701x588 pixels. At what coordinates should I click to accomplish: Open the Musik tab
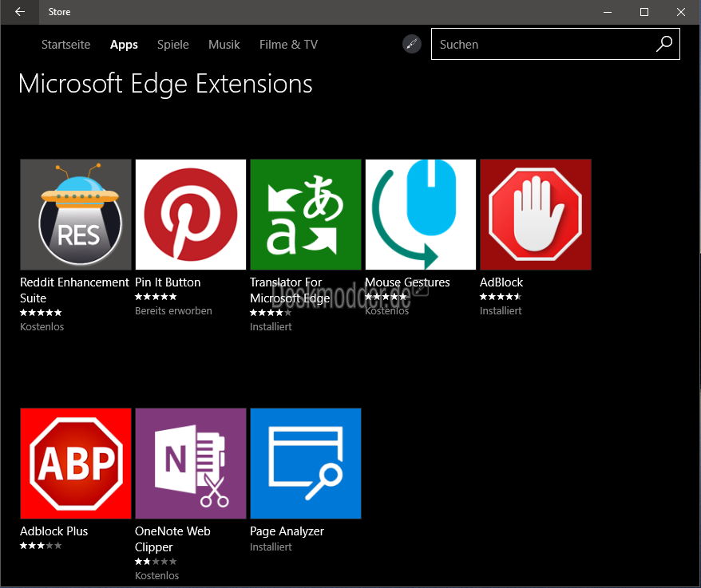224,45
